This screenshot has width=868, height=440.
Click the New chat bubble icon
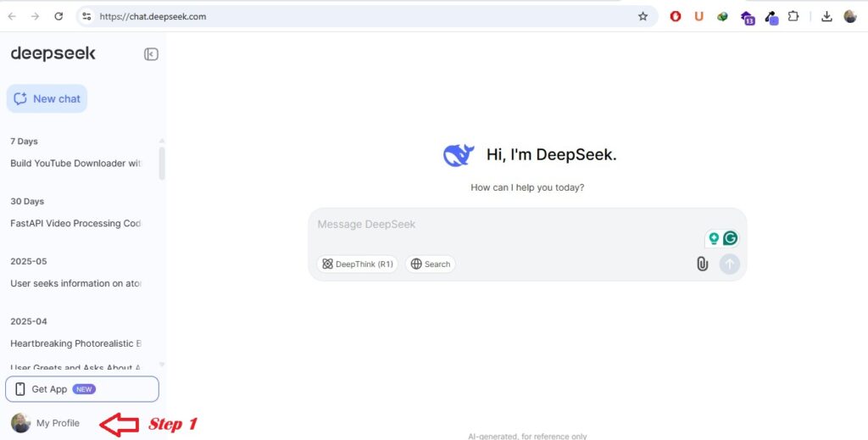pyautogui.click(x=20, y=98)
